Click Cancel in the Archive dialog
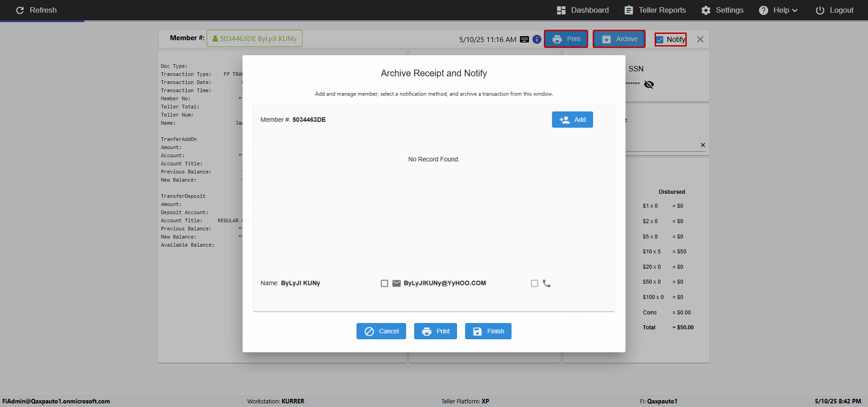This screenshot has height=407, width=868. [381, 331]
